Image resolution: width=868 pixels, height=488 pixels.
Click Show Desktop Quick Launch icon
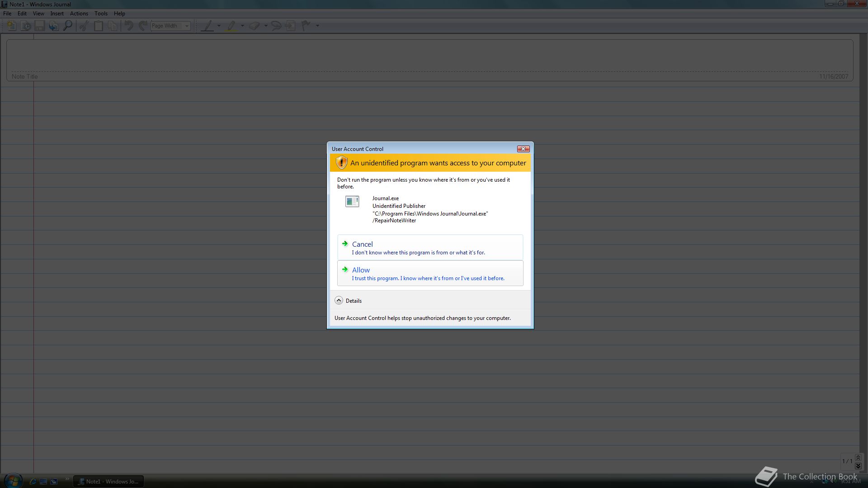(x=43, y=482)
